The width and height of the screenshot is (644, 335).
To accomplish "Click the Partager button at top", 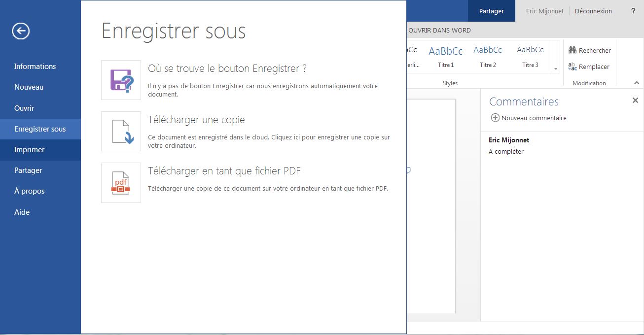I will tap(491, 11).
